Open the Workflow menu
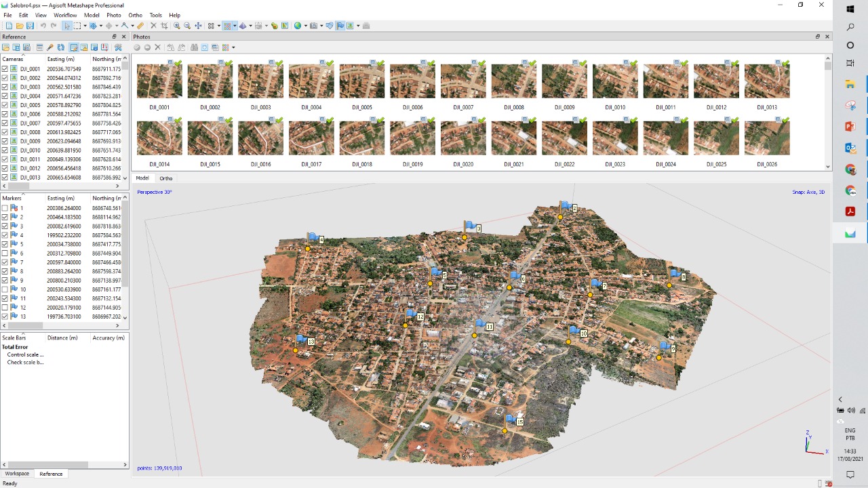This screenshot has height=488, width=868. [65, 15]
